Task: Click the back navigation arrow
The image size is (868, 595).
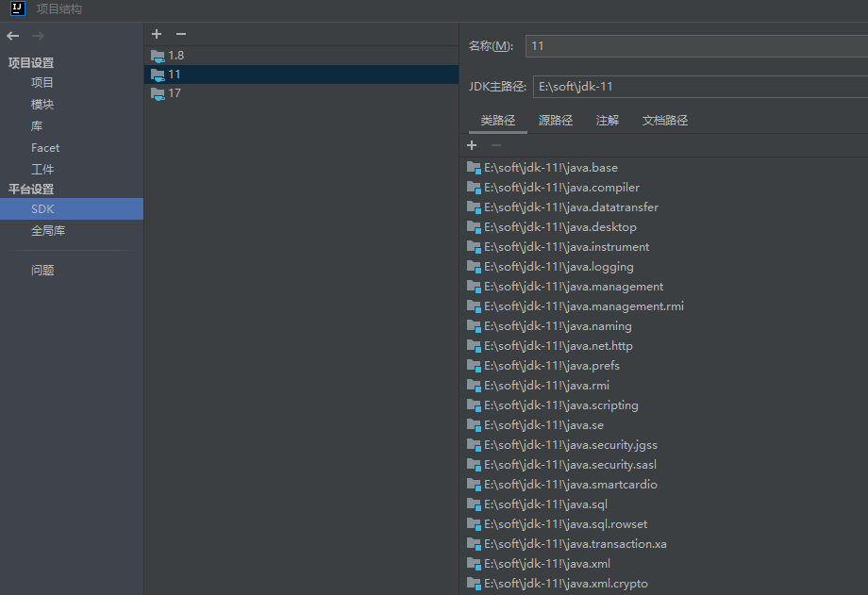Action: 12,36
